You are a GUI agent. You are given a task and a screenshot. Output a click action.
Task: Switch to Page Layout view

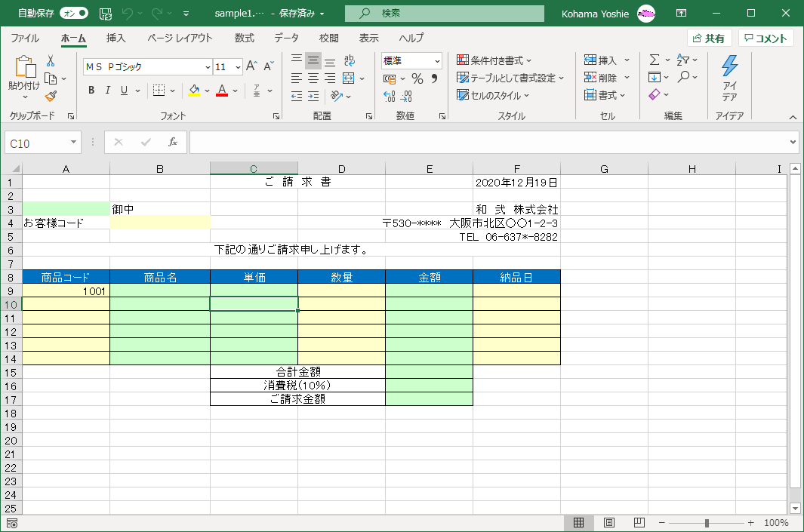pos(608,523)
